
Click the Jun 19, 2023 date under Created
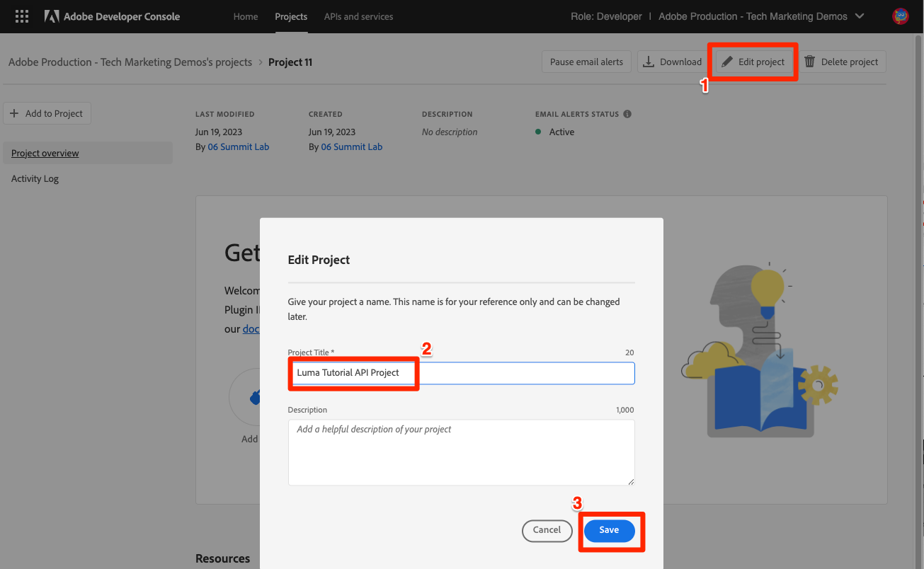332,132
